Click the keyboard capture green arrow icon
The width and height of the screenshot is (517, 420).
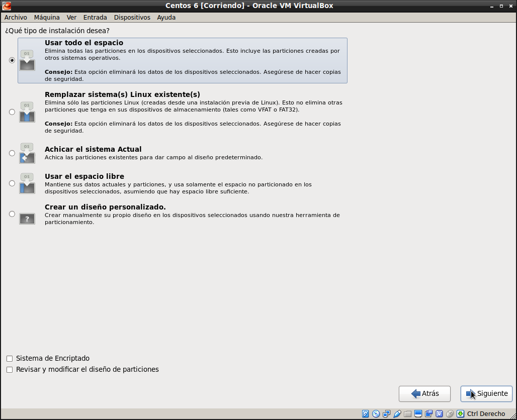coord(460,414)
